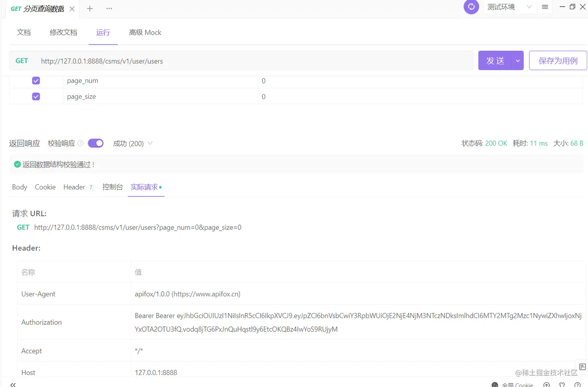Click the GET method selector

coord(22,61)
